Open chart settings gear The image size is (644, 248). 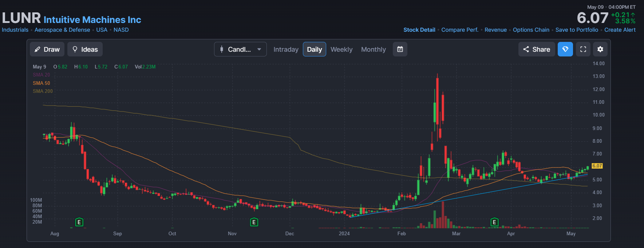click(x=600, y=49)
